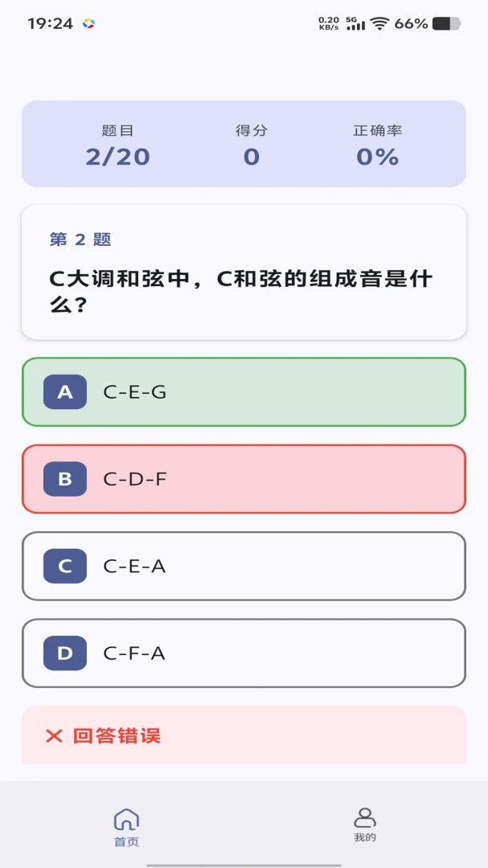Screen dimensions: 488x868
Task: Open the 我的 profile icon
Action: coord(365,817)
